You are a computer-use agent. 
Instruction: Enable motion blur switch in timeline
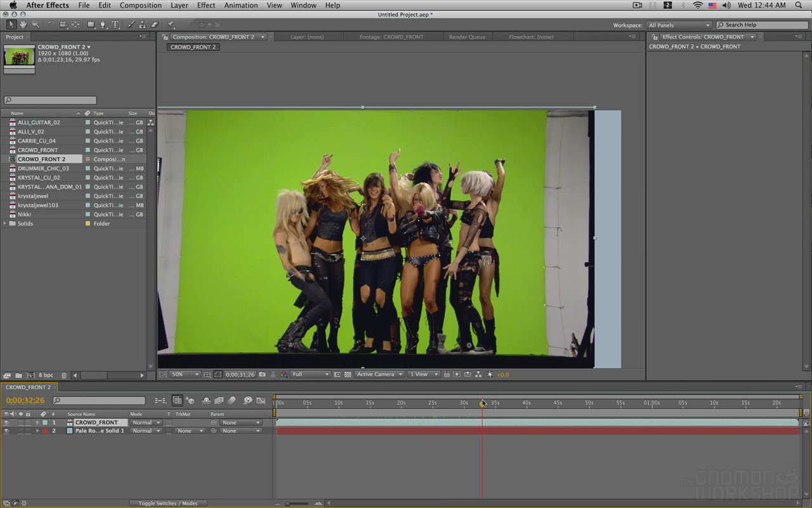(232, 401)
